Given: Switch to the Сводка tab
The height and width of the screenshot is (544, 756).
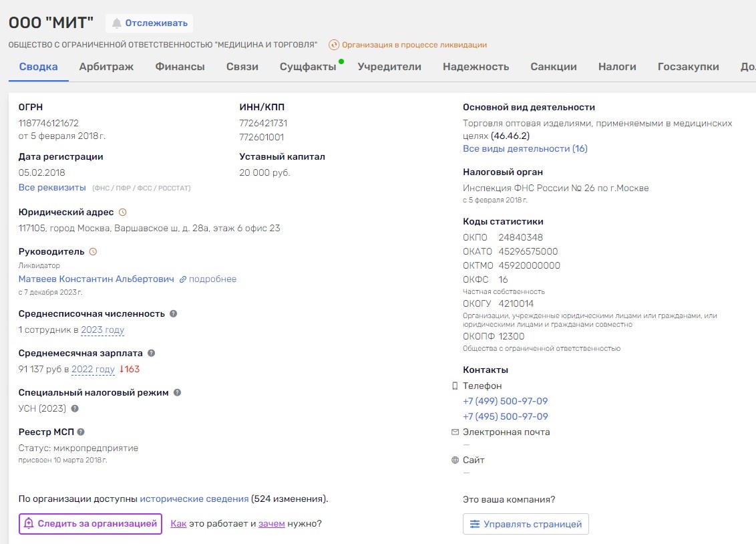Looking at the screenshot, I should [x=39, y=67].
